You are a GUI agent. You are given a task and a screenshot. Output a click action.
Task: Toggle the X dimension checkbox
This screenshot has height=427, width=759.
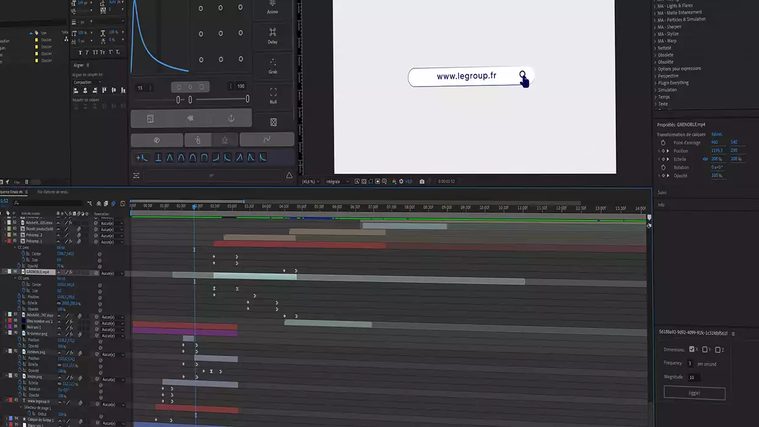[692, 349]
